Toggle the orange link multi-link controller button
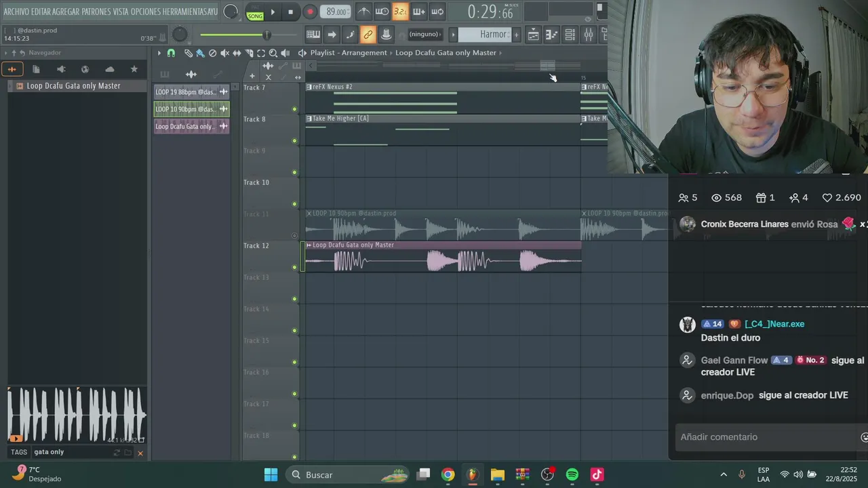The height and width of the screenshot is (488, 868). click(x=368, y=35)
